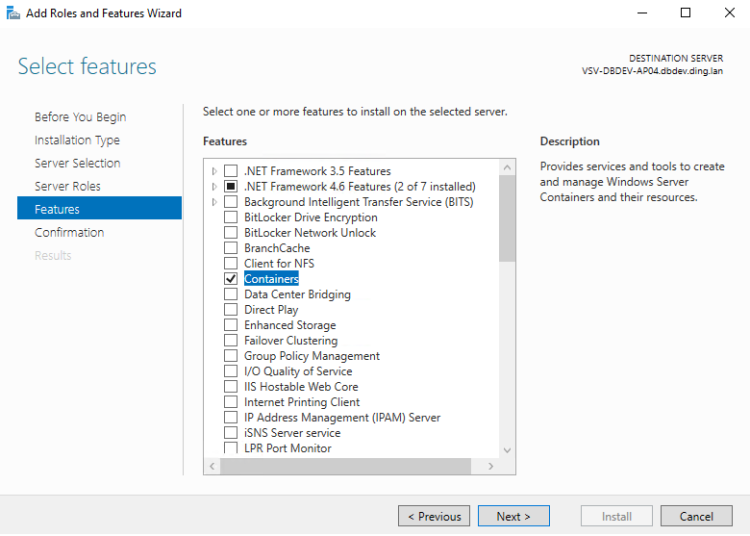Toggle the .NET Framework 4.6 Features checkbox
Screen dimensions: 750x536
pyautogui.click(x=231, y=186)
